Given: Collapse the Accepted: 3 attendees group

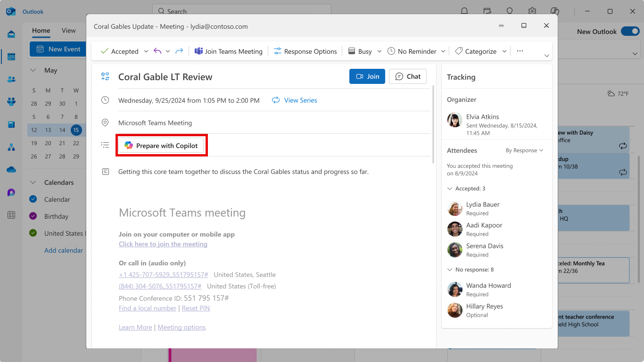Looking at the screenshot, I should click(450, 189).
